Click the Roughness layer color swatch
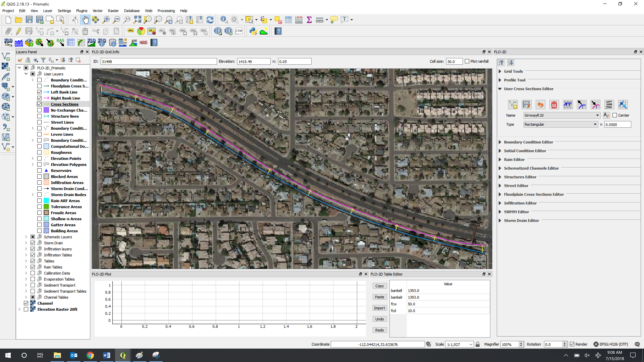The height and width of the screenshot is (362, 644). click(x=46, y=152)
